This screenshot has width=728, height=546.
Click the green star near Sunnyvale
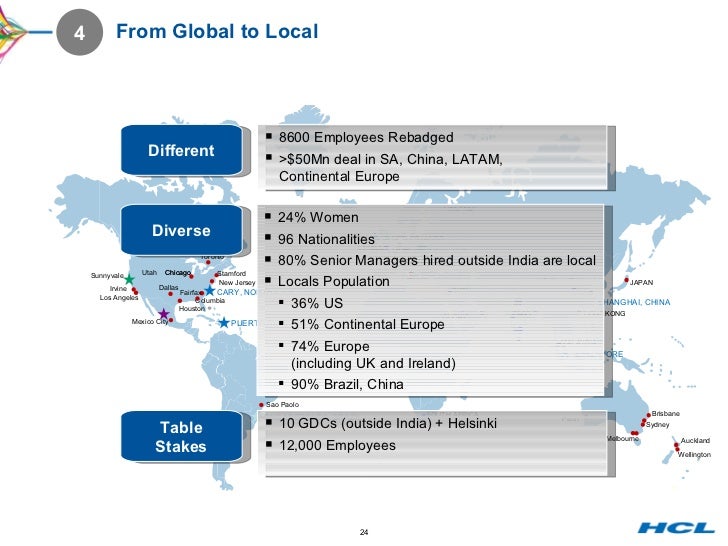(129, 280)
